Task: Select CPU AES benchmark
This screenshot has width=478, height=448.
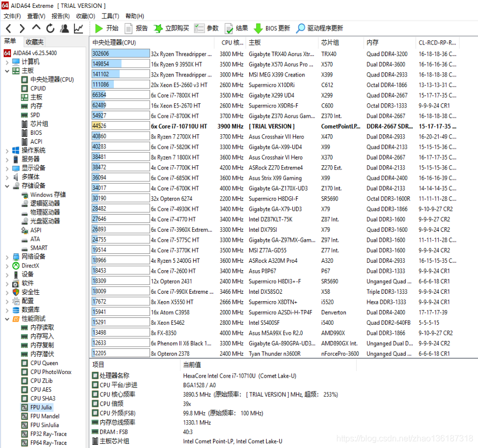Action: 41,389
